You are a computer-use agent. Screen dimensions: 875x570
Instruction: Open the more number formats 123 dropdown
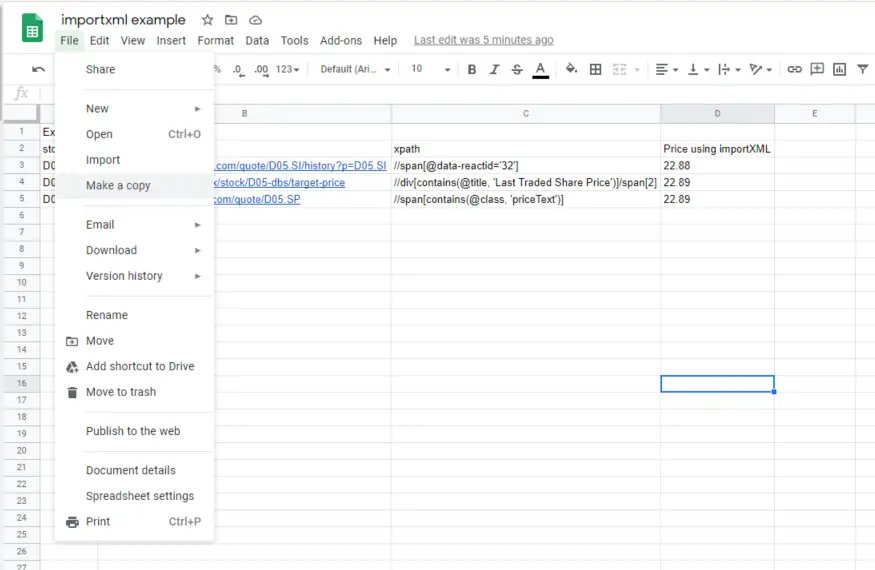(x=287, y=69)
